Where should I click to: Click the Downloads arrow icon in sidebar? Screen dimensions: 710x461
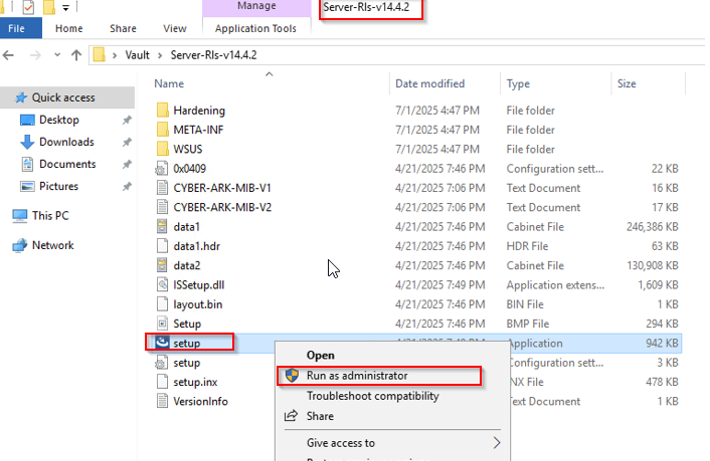coord(27,142)
